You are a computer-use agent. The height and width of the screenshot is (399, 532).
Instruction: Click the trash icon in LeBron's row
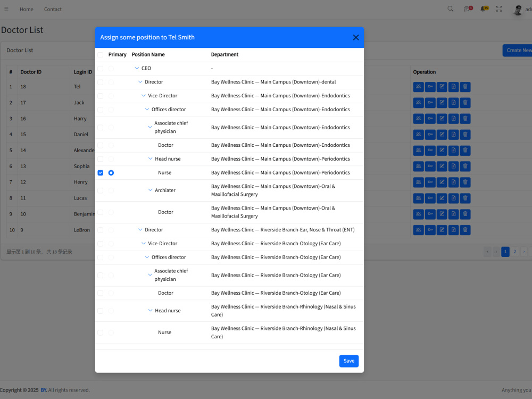pos(465,230)
